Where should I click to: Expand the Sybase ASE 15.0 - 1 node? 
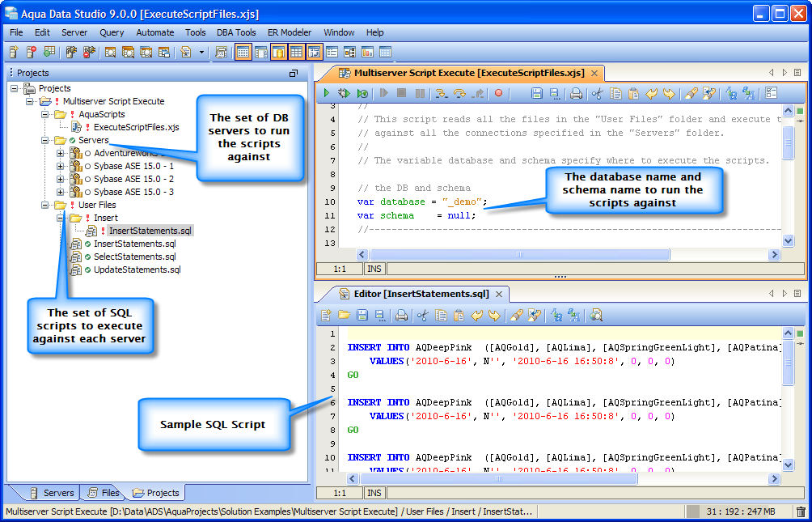coord(61,167)
